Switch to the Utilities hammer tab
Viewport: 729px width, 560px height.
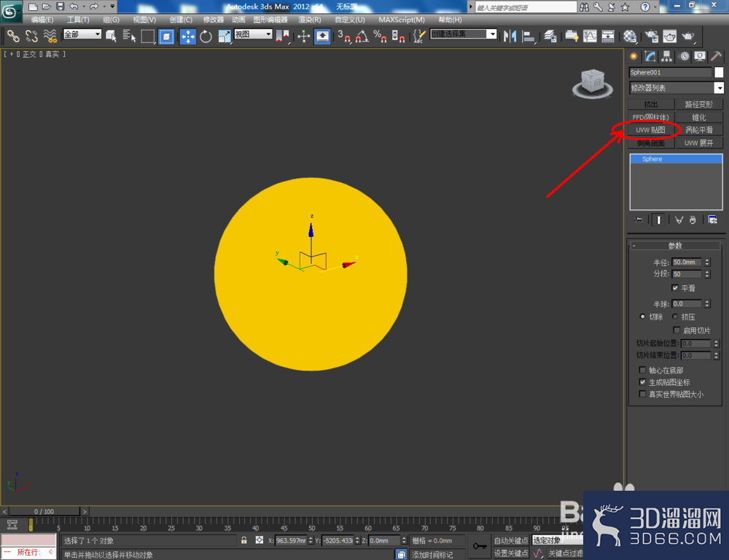[x=716, y=56]
